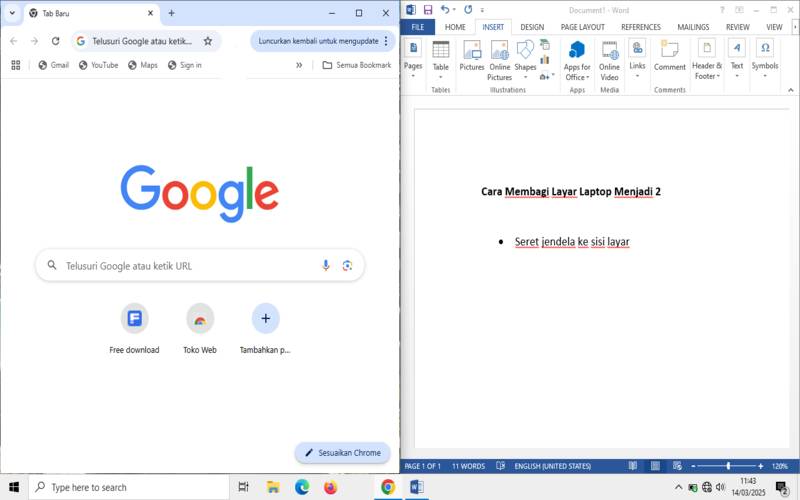This screenshot has height=500, width=800.
Task: Switch Word to Print Layout view
Action: (655, 466)
